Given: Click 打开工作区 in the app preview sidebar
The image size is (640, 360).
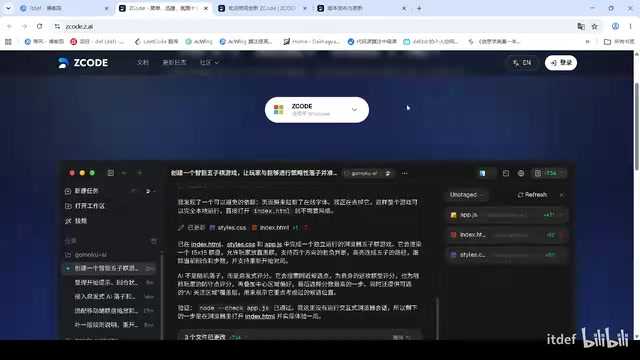Looking at the screenshot, I should tap(85, 206).
